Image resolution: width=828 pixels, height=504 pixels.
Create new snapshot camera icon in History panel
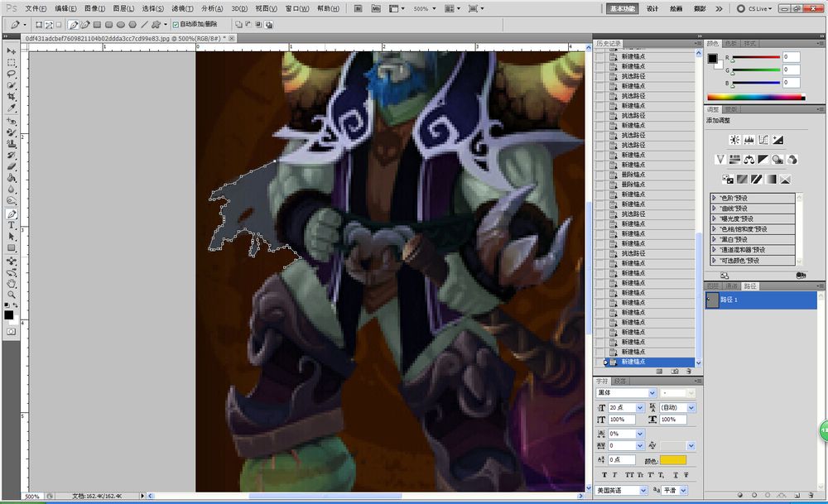tap(674, 372)
